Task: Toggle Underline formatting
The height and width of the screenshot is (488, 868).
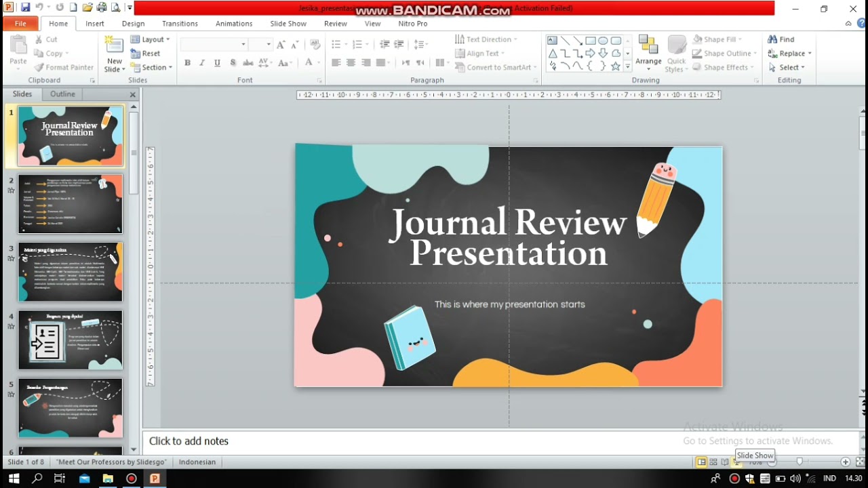Action: (217, 63)
